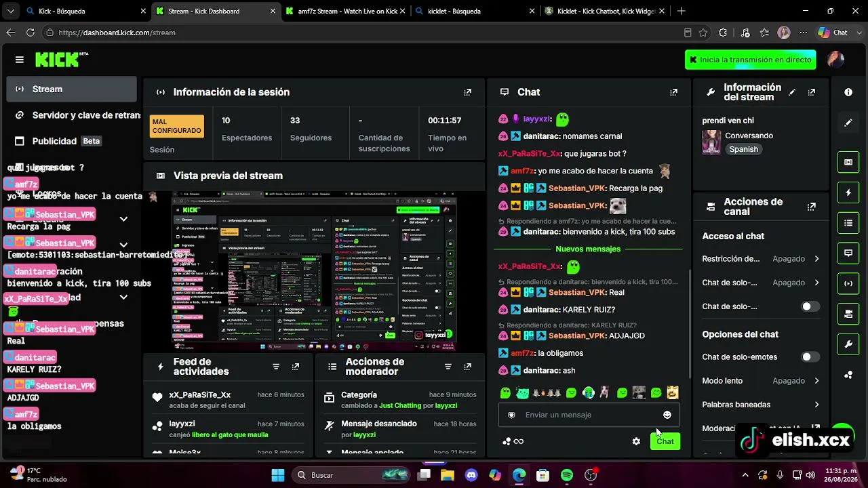Click the "33" Seguidores count
Image resolution: width=868 pixels, height=488 pixels.
tap(295, 120)
